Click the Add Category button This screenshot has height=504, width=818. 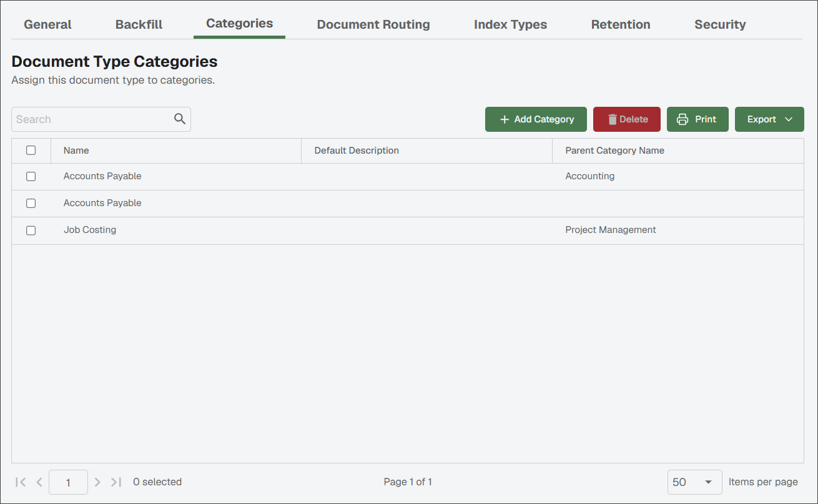[x=536, y=119]
